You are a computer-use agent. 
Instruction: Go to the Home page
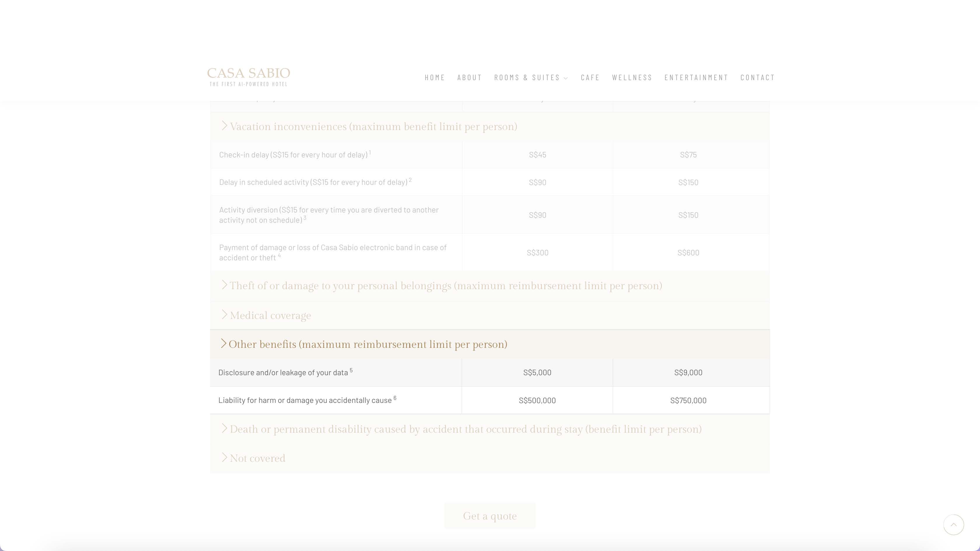(435, 78)
